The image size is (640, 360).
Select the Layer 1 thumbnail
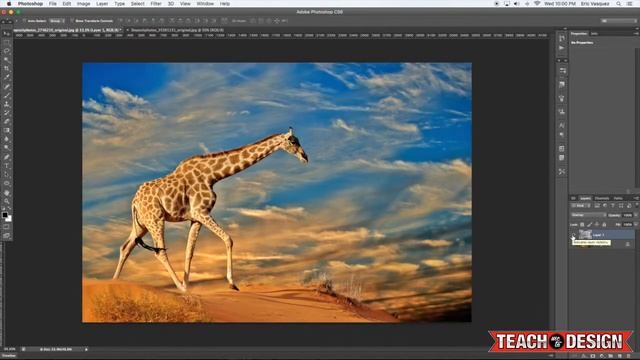tap(585, 235)
